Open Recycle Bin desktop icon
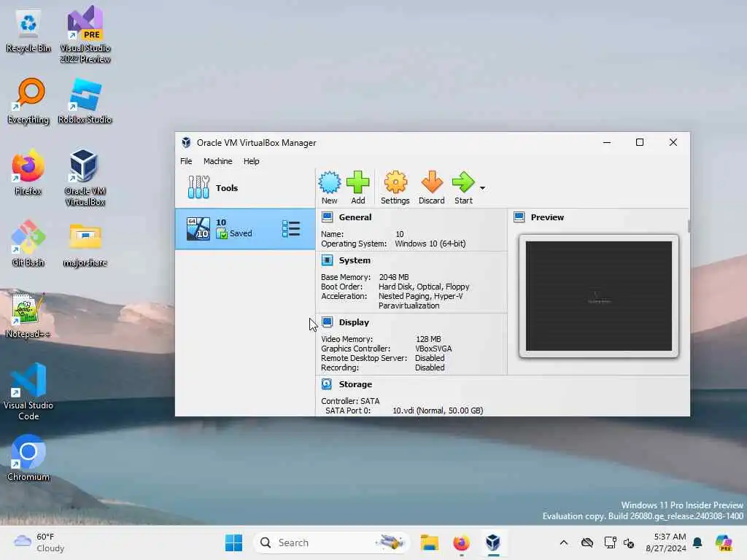Image resolution: width=747 pixels, height=560 pixels. click(x=28, y=31)
